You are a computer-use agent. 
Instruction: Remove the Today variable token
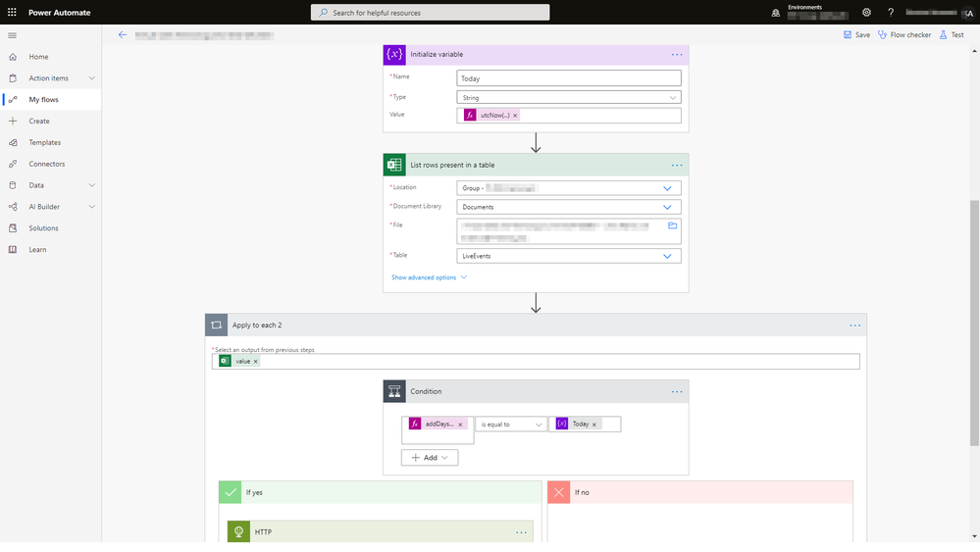(x=594, y=425)
